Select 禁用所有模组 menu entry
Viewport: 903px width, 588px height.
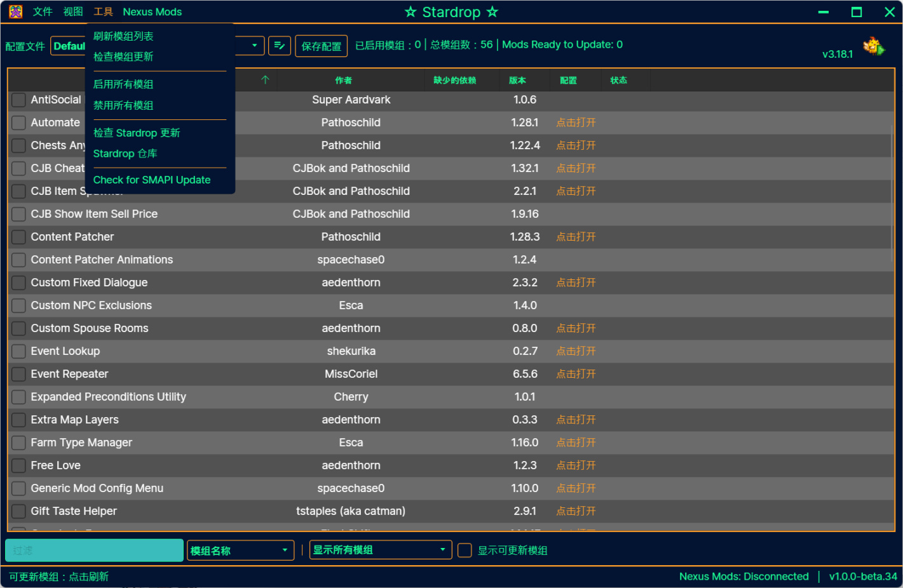(x=123, y=105)
